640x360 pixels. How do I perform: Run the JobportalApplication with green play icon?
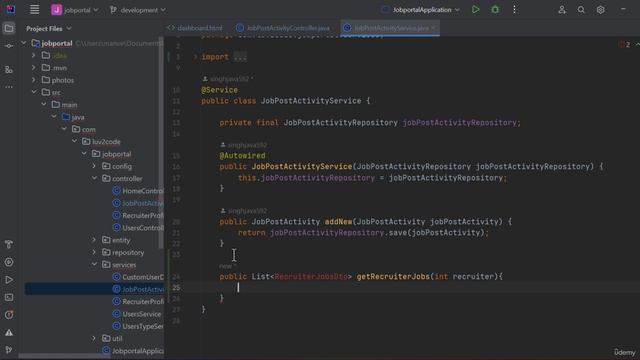[476, 9]
